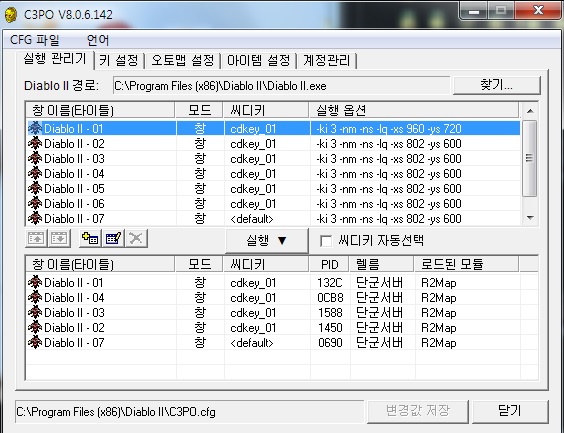Click the move-up list toolbar icon

(36, 238)
